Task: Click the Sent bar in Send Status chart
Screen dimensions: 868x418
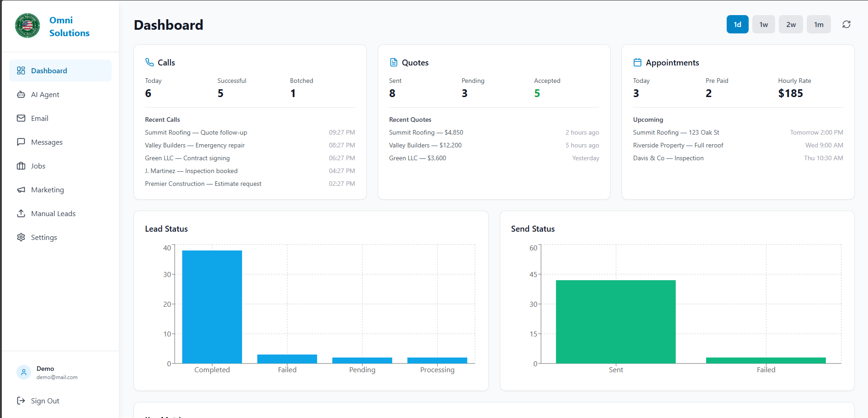Action: [x=616, y=320]
